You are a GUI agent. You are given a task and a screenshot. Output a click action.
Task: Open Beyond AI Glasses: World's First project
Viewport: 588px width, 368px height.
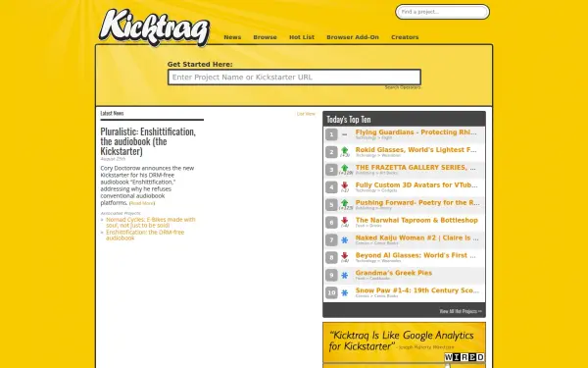click(x=416, y=255)
